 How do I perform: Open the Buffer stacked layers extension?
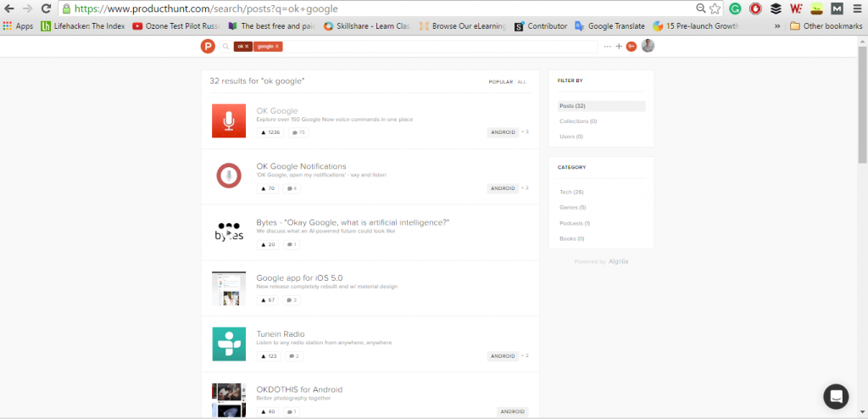click(x=776, y=8)
